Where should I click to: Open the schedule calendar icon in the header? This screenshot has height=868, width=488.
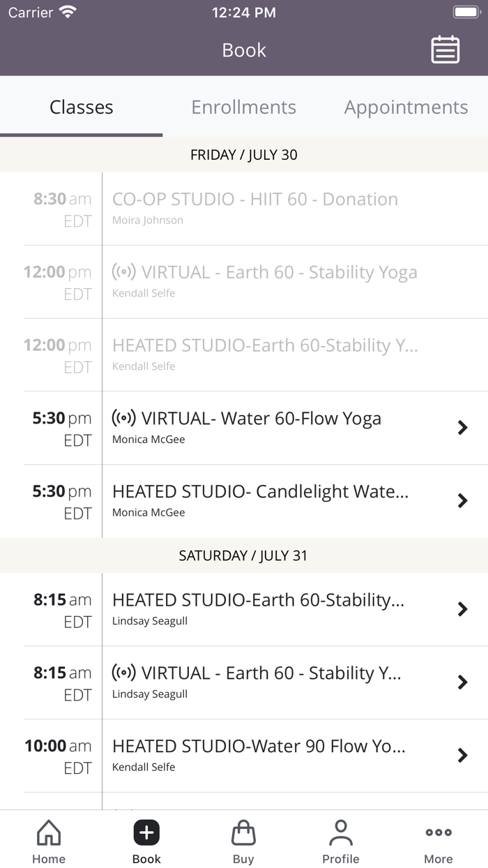pyautogui.click(x=445, y=50)
